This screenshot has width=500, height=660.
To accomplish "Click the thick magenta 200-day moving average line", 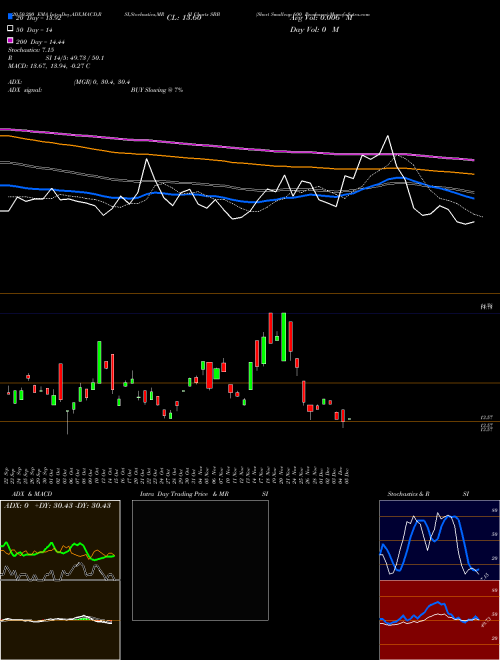I will [237, 147].
